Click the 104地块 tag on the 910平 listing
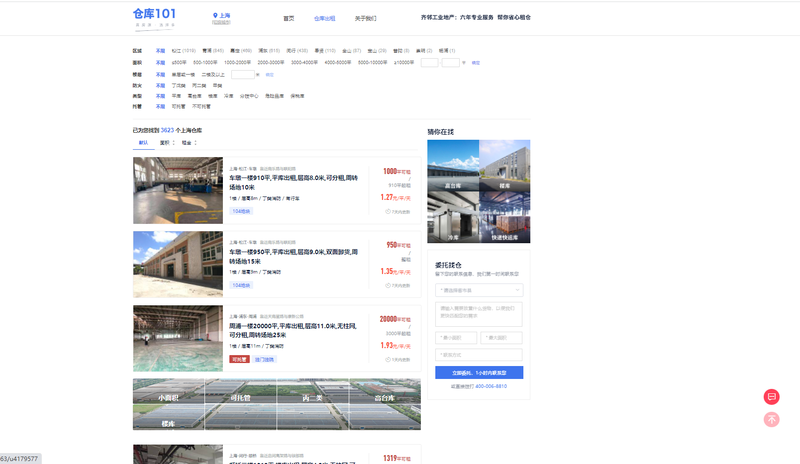 point(241,211)
